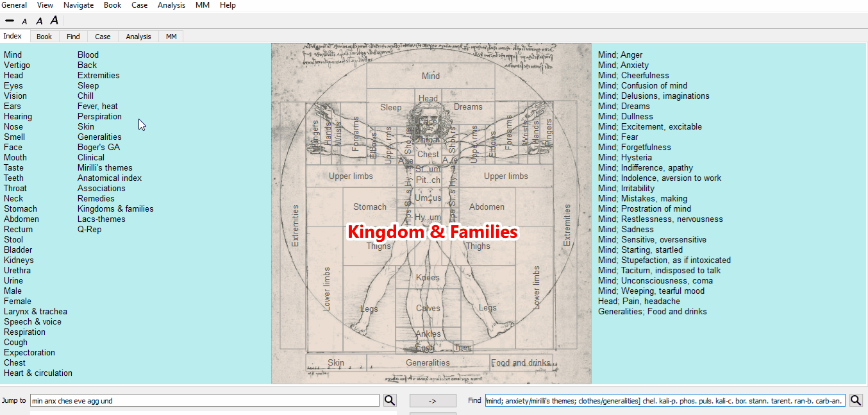Click the Skin box below the diagram
This screenshot has height=415, width=868.
[336, 362]
